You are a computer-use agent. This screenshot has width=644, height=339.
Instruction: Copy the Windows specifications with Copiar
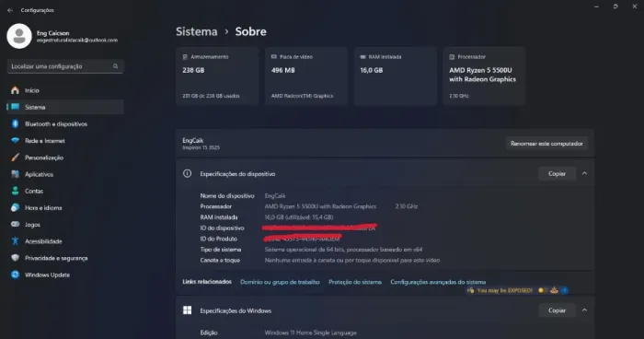click(x=557, y=310)
